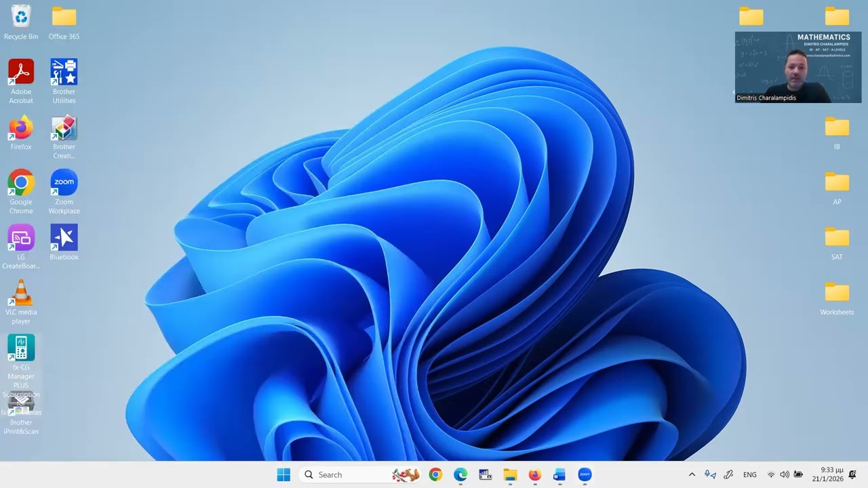Open the Office 365 folder on desktop
868x488 pixels.
[x=64, y=22]
